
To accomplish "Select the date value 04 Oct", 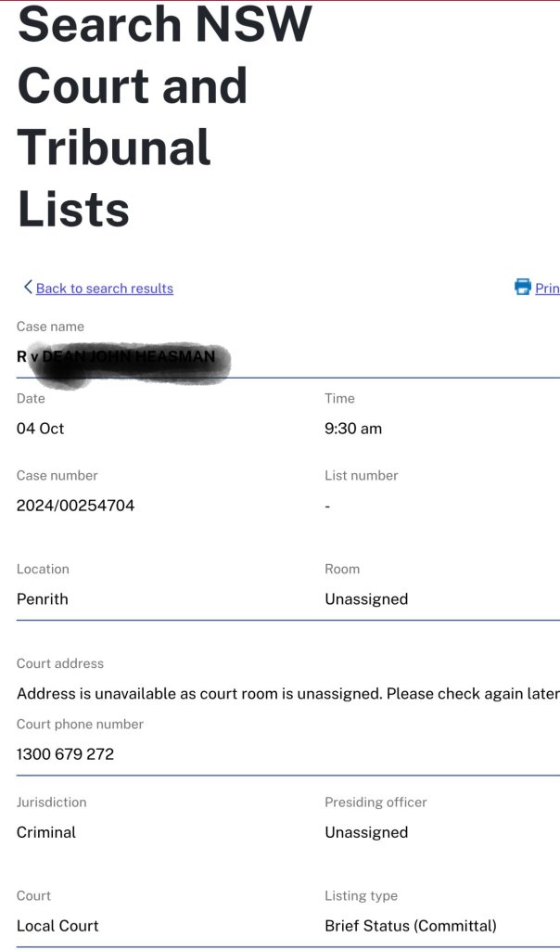I will point(41,429).
